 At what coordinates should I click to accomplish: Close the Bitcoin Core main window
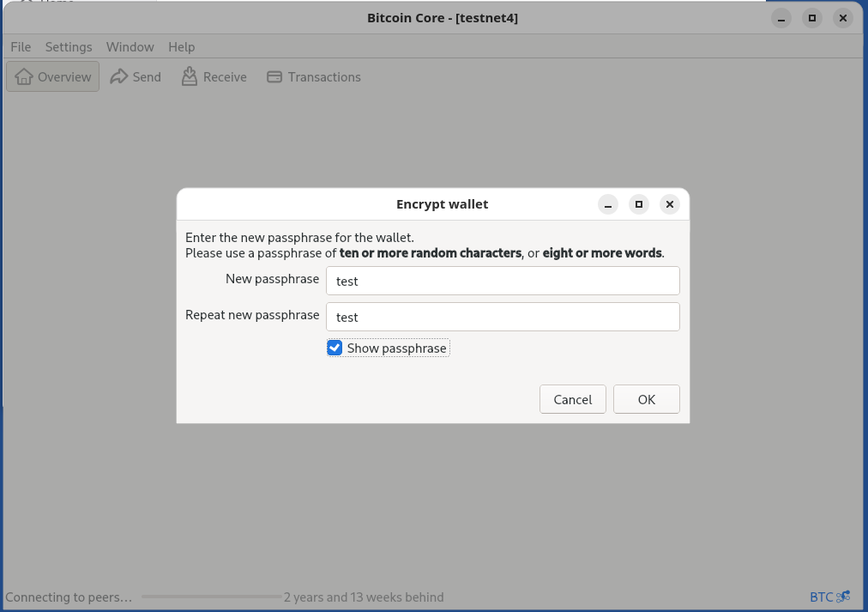coord(842,18)
